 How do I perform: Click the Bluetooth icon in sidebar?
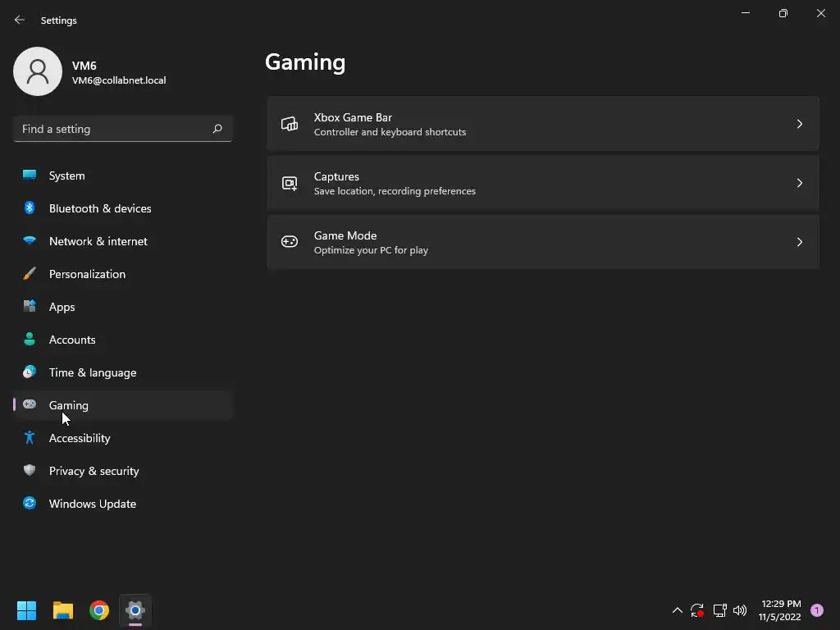pos(30,208)
